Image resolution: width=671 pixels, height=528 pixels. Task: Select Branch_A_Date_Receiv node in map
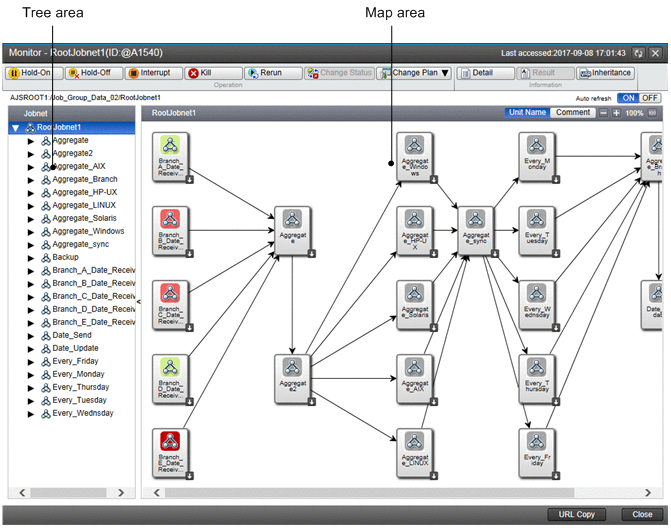(x=170, y=157)
